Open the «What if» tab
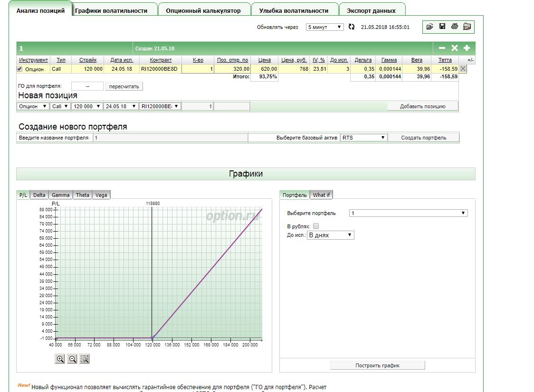Screen dimensions: 534x392 pyautogui.click(x=321, y=195)
